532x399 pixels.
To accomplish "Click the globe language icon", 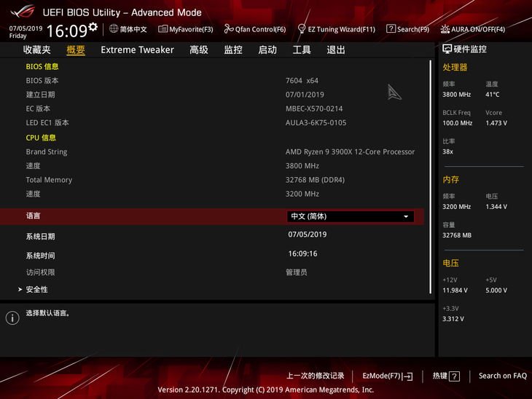I will [x=114, y=29].
